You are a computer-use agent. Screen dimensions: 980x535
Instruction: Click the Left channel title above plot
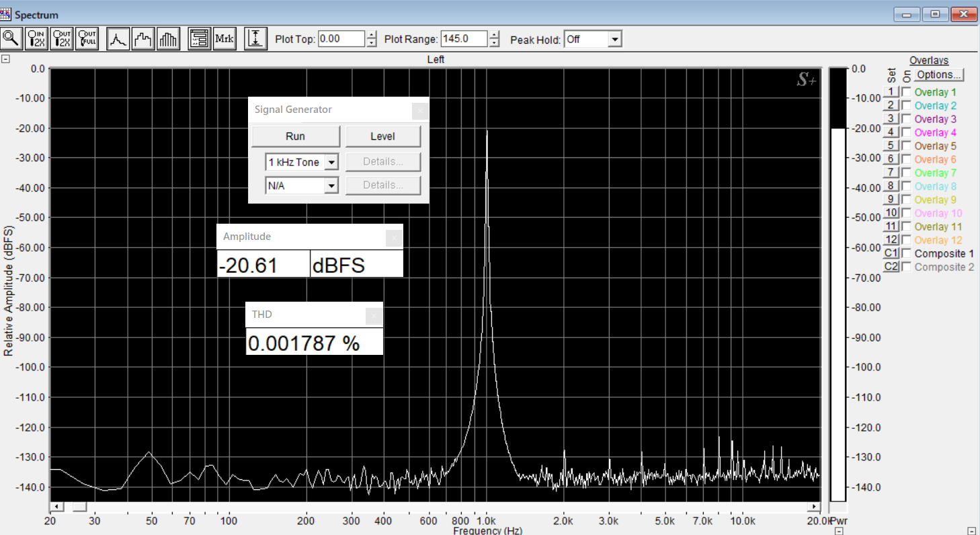[x=436, y=59]
